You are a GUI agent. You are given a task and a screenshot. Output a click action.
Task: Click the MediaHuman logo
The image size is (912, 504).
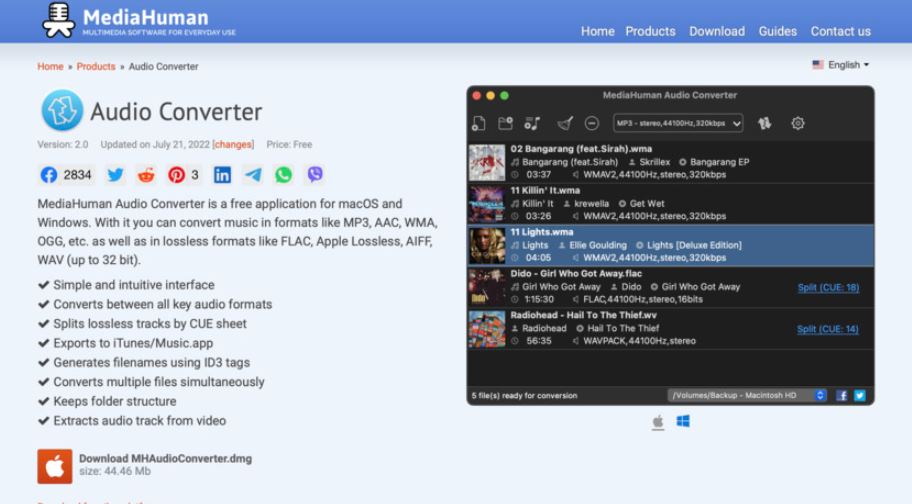tap(138, 21)
